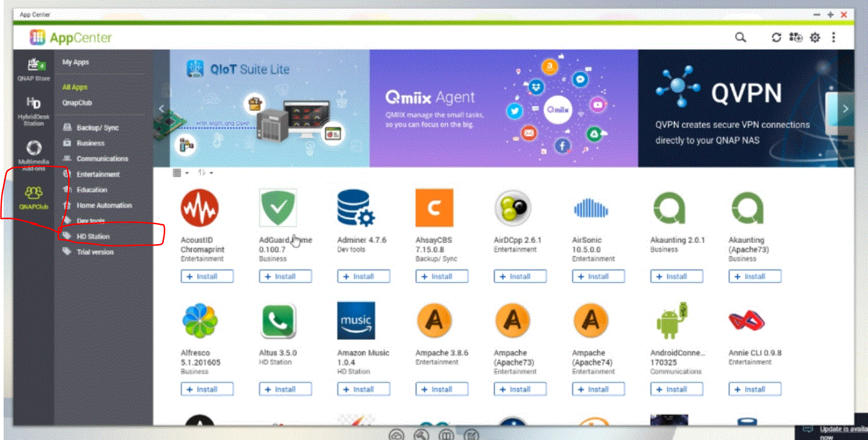
Task: Click the Altus 3.5.0 app icon
Action: click(x=278, y=321)
